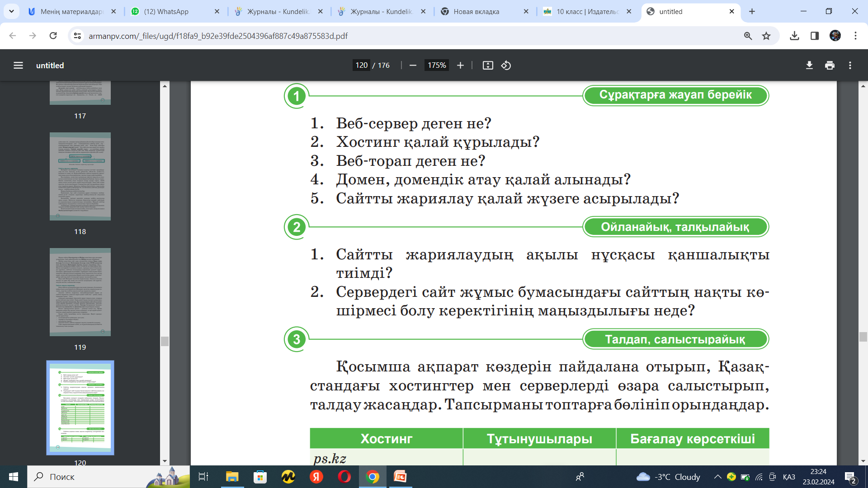Click the zoom out minus button
Viewport: 868px width, 488px height.
click(413, 66)
